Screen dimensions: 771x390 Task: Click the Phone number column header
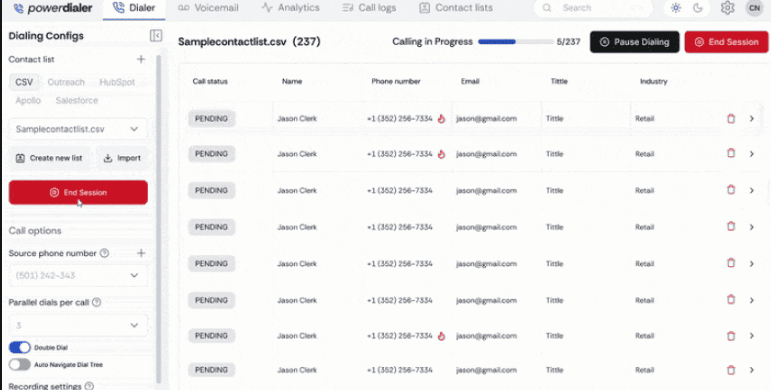[396, 81]
